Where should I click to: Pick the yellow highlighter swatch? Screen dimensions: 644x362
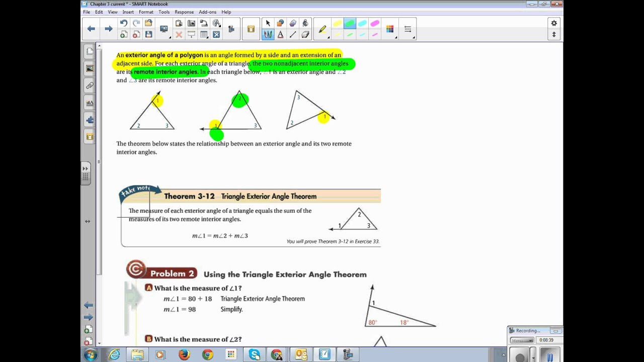(x=337, y=23)
